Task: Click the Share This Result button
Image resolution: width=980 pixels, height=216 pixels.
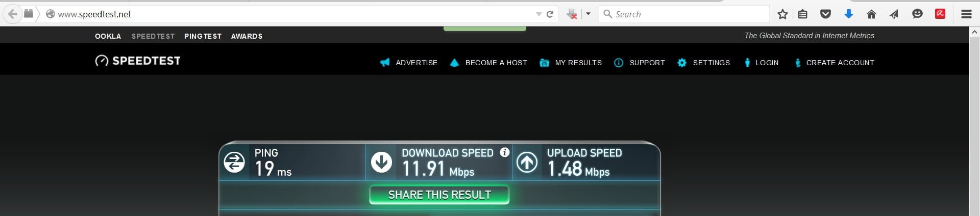Action: click(439, 195)
